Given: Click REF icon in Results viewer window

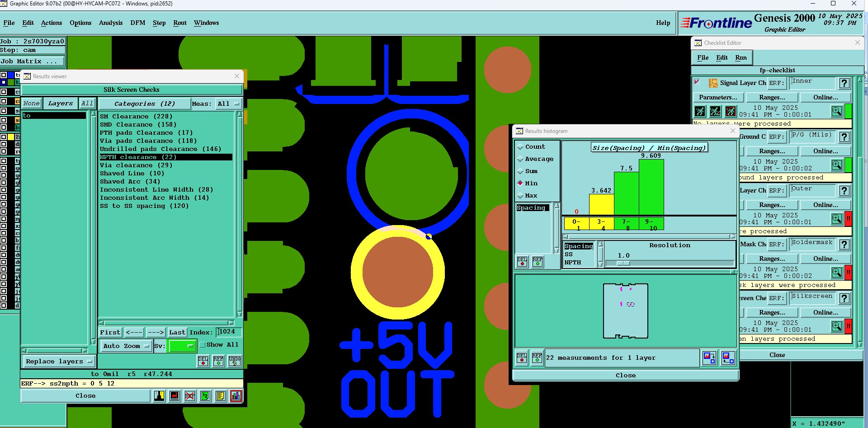Looking at the screenshot, I should coord(218,361).
